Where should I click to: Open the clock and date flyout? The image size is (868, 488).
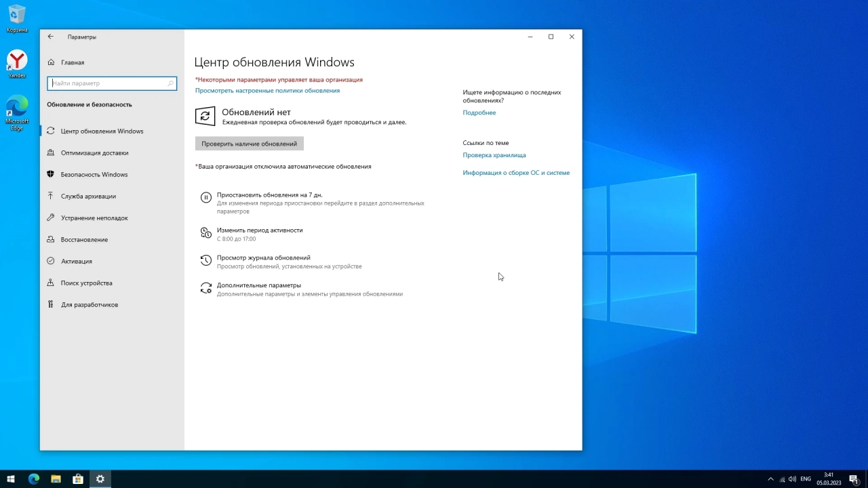[x=829, y=479]
